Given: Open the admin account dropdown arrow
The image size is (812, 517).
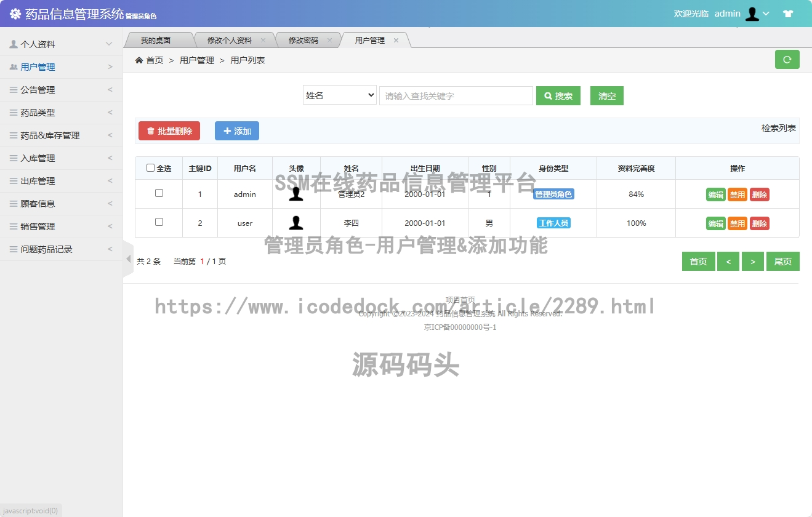Looking at the screenshot, I should [766, 14].
